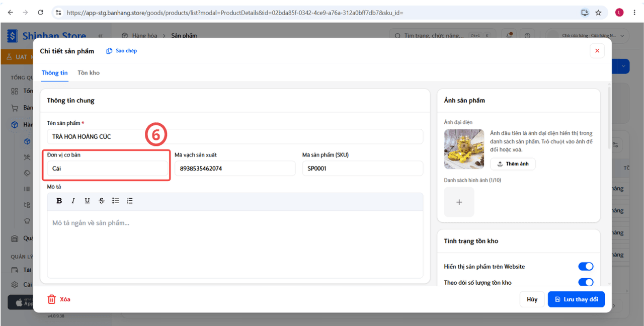Click the notification bell icon
The height and width of the screenshot is (326, 644).
[x=510, y=35]
